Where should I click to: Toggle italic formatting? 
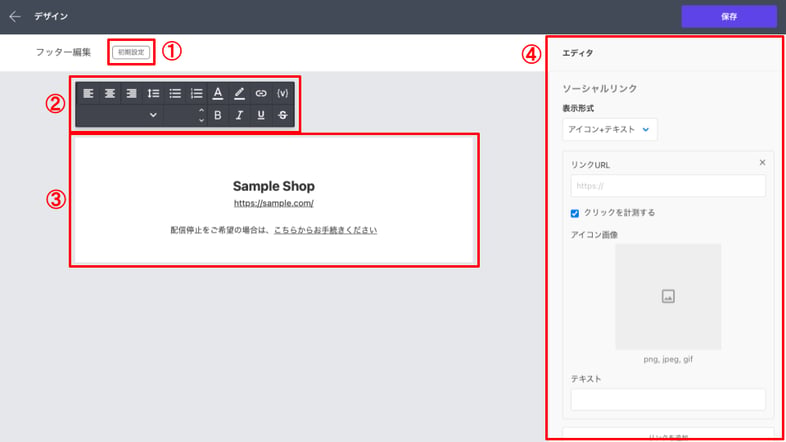(239, 115)
